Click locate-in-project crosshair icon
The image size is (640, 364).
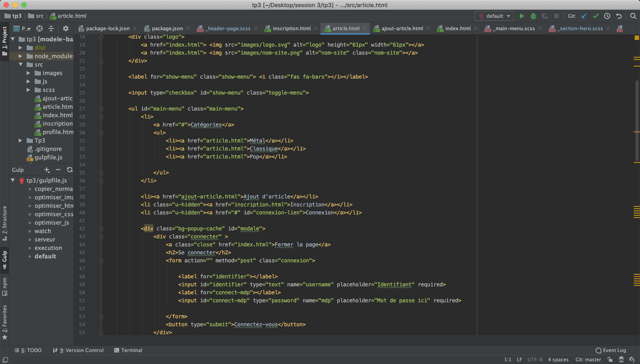[39, 28]
